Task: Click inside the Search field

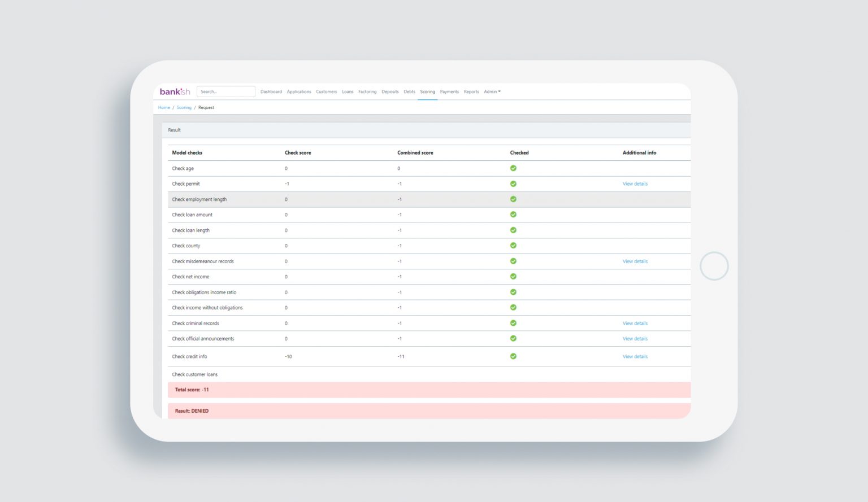Action: (225, 91)
